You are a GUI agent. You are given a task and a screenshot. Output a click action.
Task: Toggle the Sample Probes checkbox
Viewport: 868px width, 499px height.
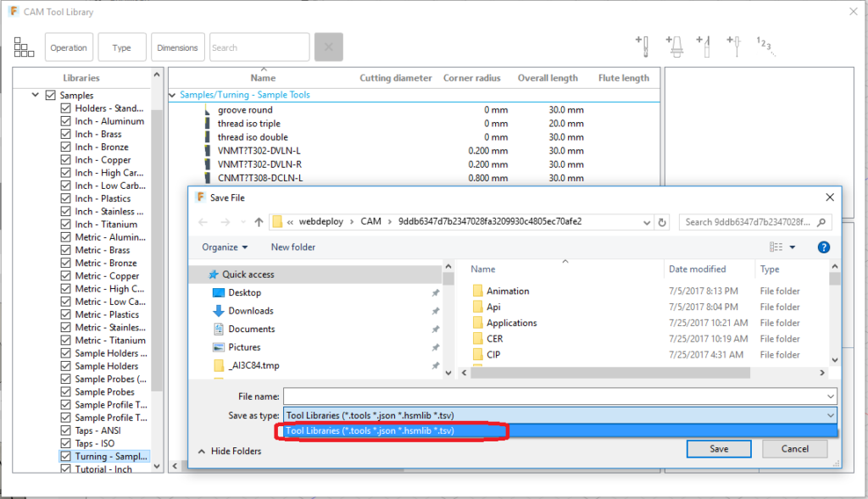pos(65,391)
